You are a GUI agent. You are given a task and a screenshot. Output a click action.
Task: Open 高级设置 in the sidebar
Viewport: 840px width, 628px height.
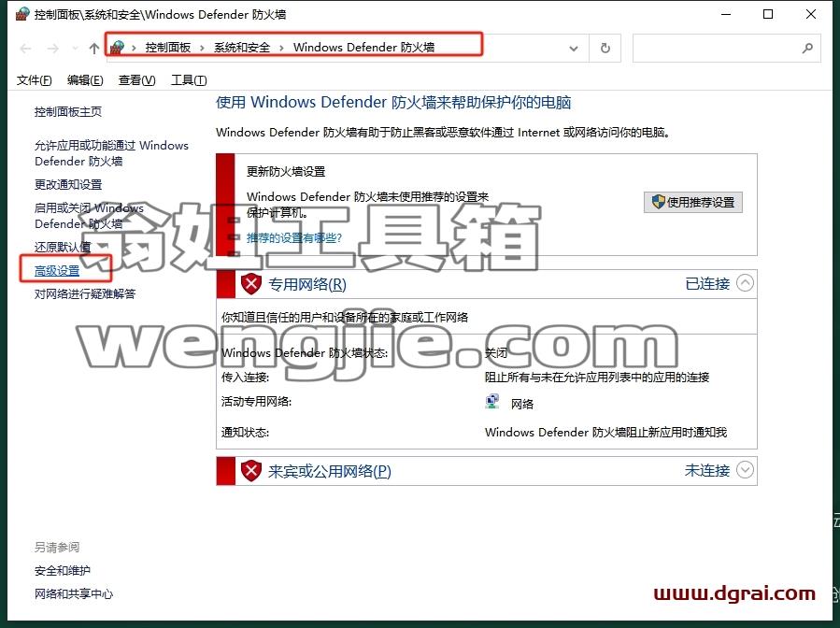click(x=57, y=271)
